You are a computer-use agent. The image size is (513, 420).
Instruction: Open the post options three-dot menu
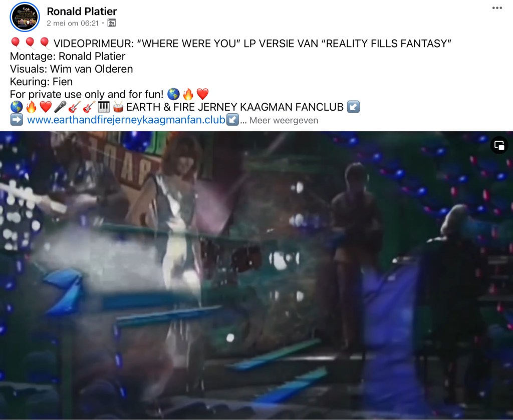497,8
